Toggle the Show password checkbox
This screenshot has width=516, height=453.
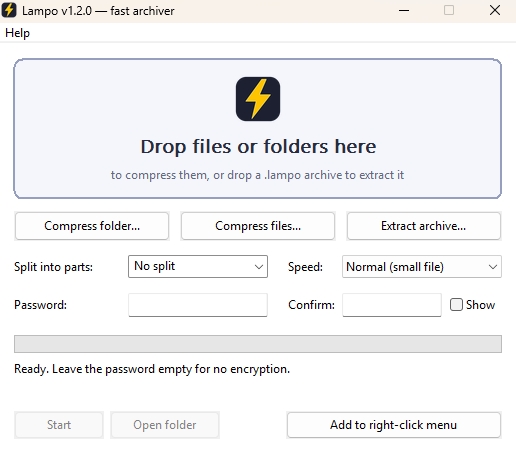pos(456,305)
